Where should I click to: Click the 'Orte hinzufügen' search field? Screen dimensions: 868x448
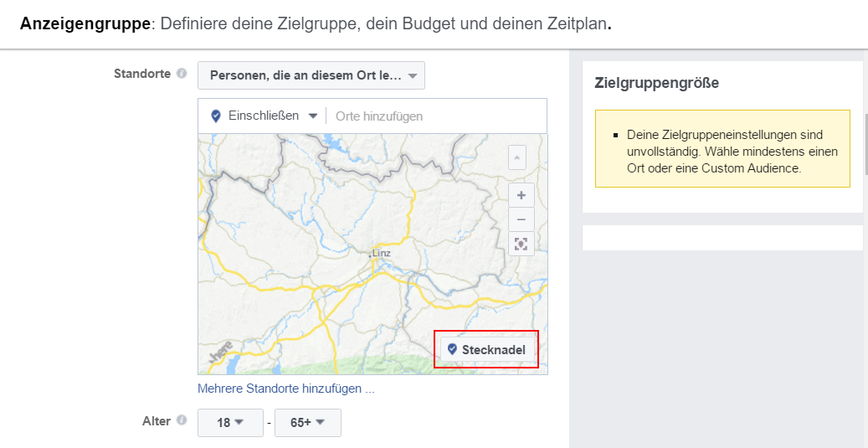[435, 116]
